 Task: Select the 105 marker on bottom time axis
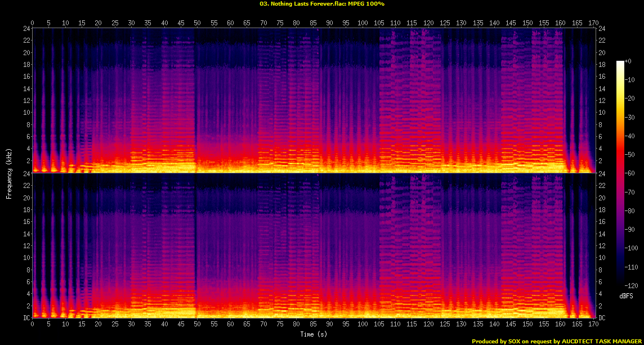pyautogui.click(x=379, y=324)
